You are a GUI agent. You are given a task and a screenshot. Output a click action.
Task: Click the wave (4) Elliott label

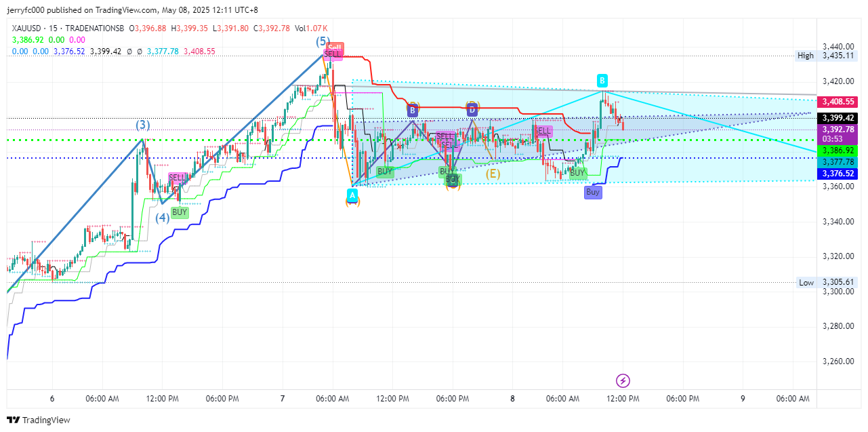(163, 218)
